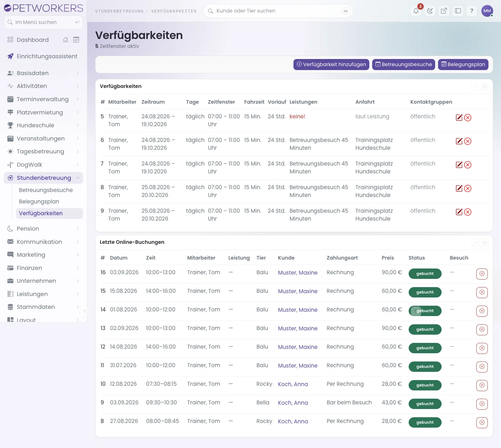This screenshot has height=448, width=501.
Task: Expand Basisdaten menu
Action: pos(43,73)
